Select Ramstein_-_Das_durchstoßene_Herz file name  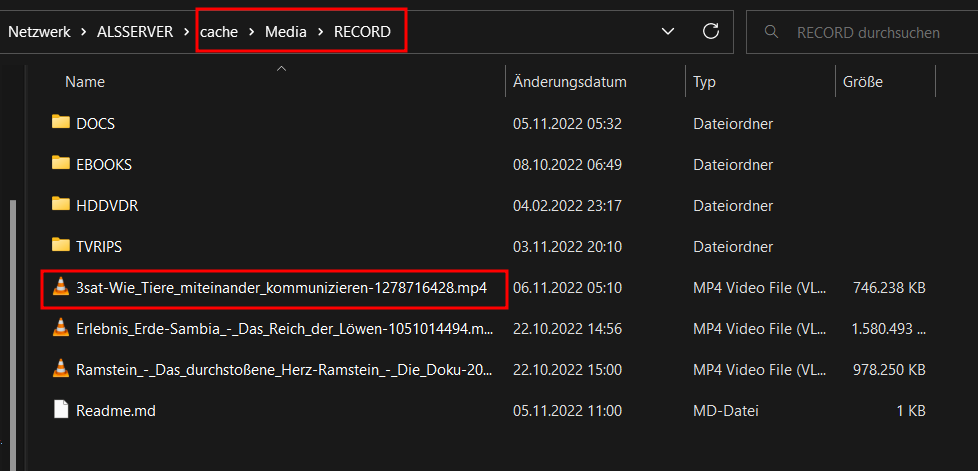[284, 370]
